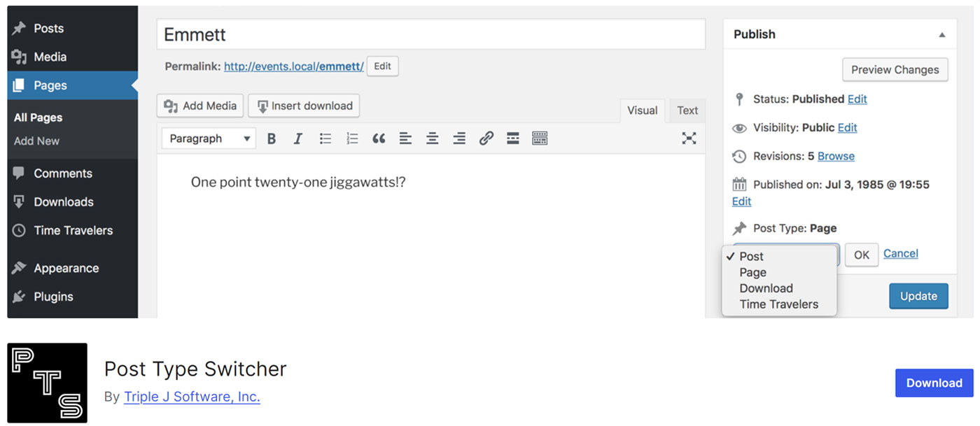The height and width of the screenshot is (426, 980).
Task: Insert a numbered list
Action: (x=352, y=139)
